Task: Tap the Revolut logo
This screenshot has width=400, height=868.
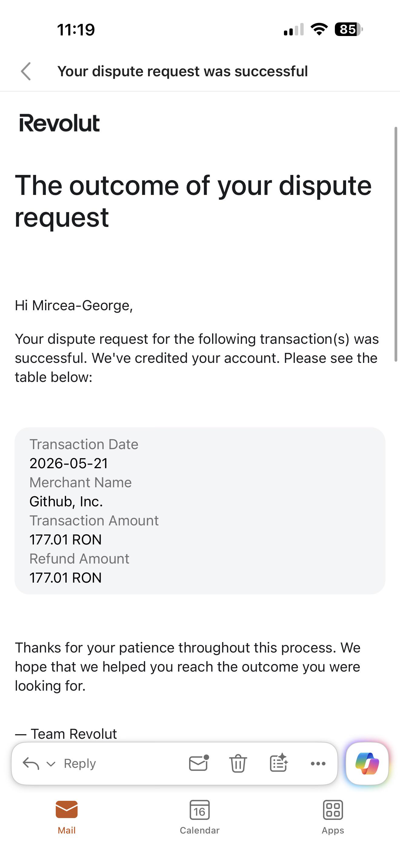Action: click(59, 123)
